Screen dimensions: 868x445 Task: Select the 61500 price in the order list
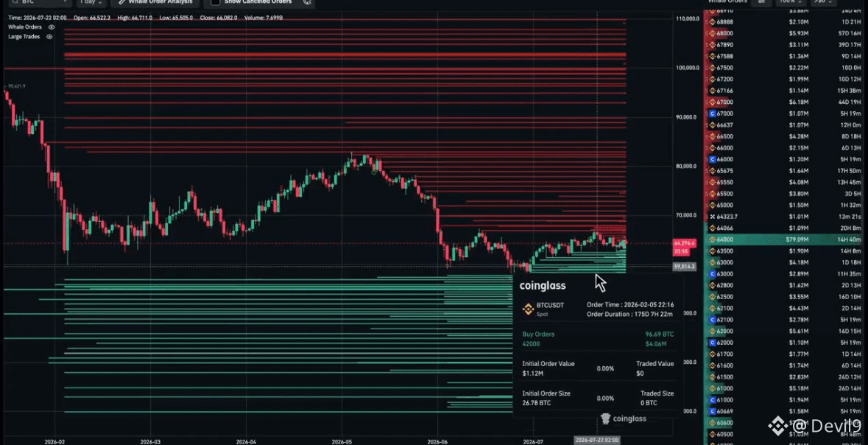pyautogui.click(x=724, y=376)
